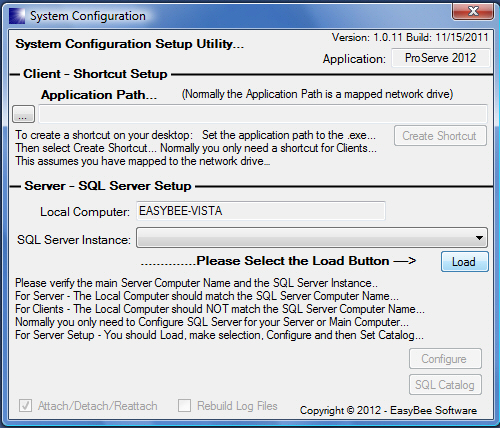Enable the Rebuild Log Files checkbox
This screenshot has width=500, height=428.
tap(184, 406)
